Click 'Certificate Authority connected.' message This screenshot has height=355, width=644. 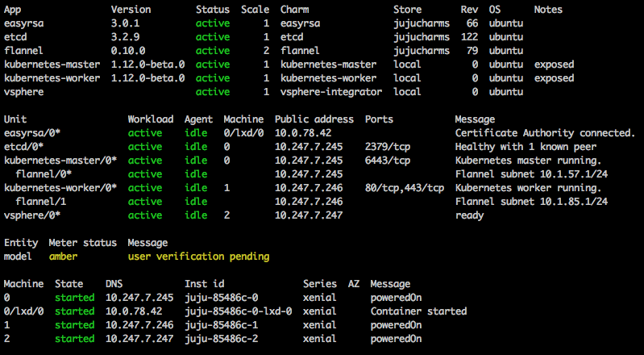click(545, 133)
